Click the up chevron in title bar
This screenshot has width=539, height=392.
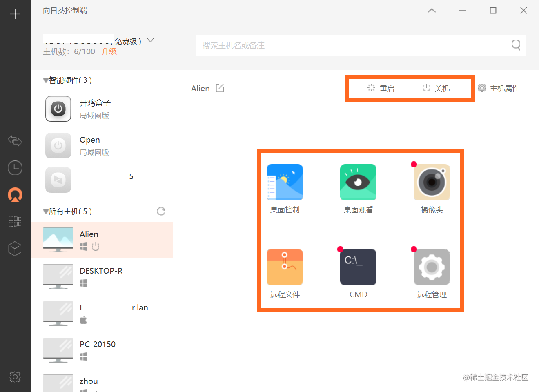[x=432, y=11]
